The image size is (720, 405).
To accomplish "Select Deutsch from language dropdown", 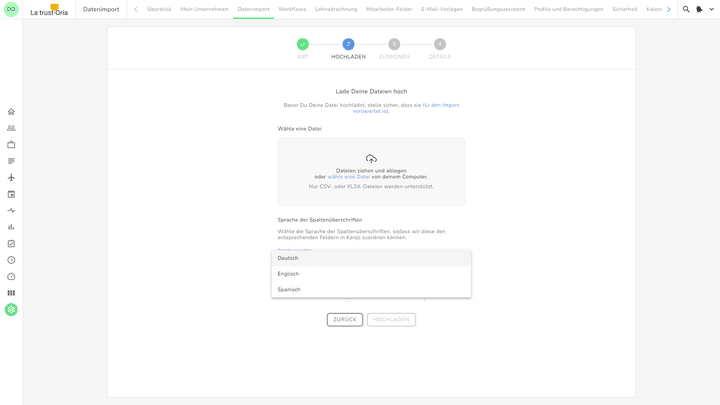I will (288, 258).
